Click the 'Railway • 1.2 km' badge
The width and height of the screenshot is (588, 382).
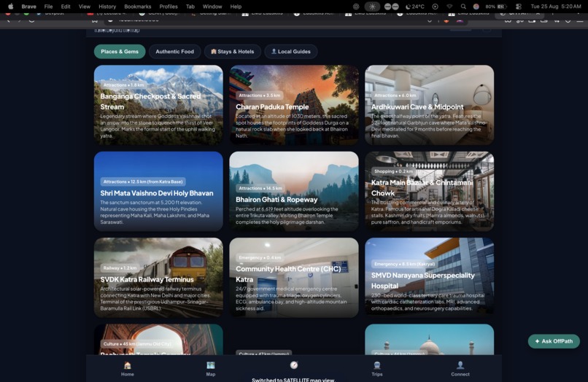coord(120,268)
